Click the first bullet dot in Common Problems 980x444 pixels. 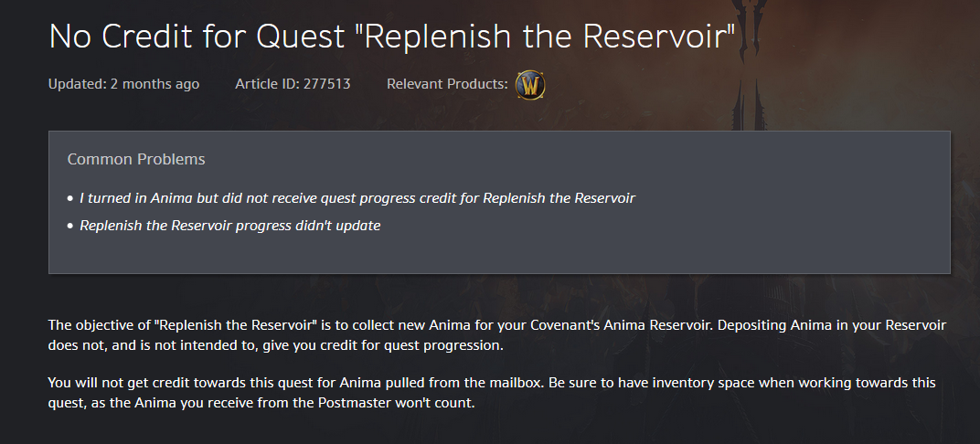click(x=70, y=198)
